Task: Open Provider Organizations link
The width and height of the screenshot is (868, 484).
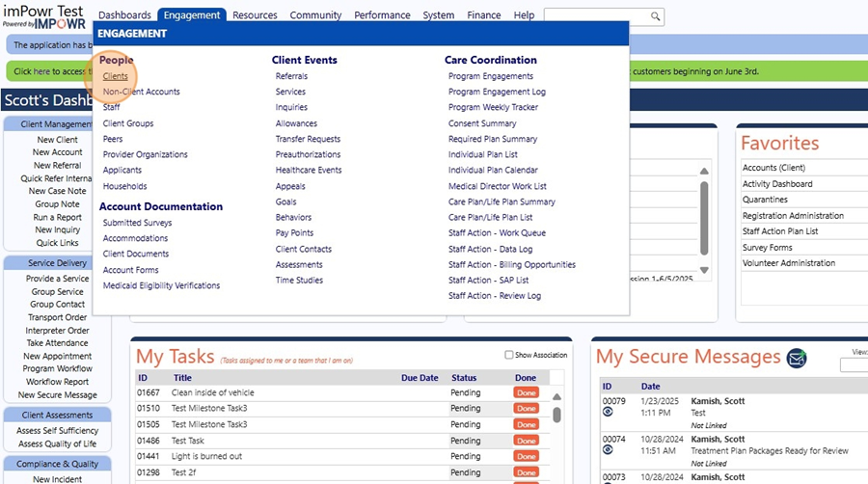Action: tap(145, 154)
